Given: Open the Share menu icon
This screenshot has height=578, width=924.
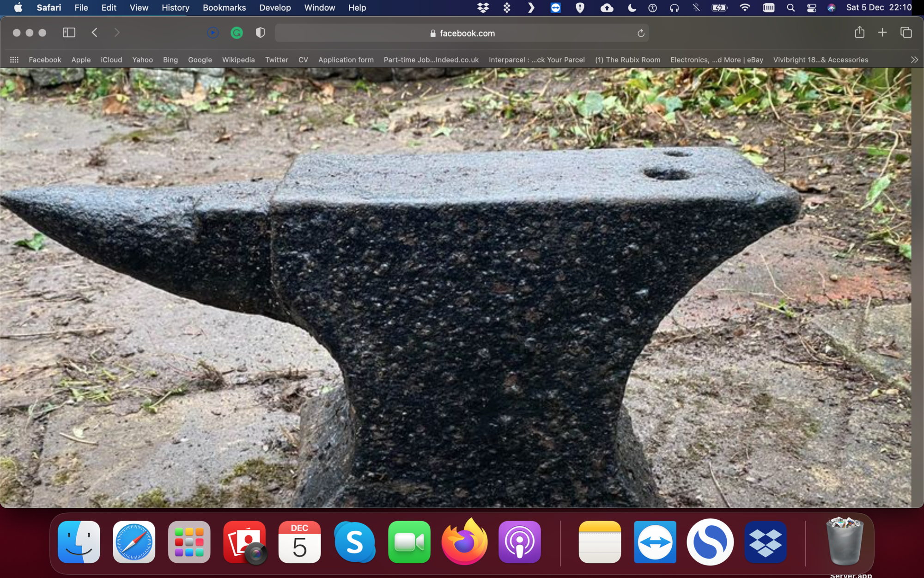Looking at the screenshot, I should coord(859,32).
